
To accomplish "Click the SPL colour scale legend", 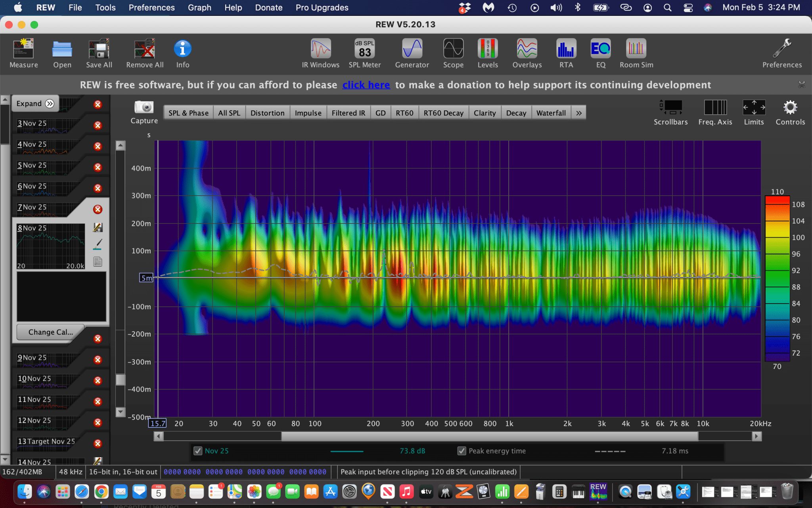I will [x=778, y=279].
